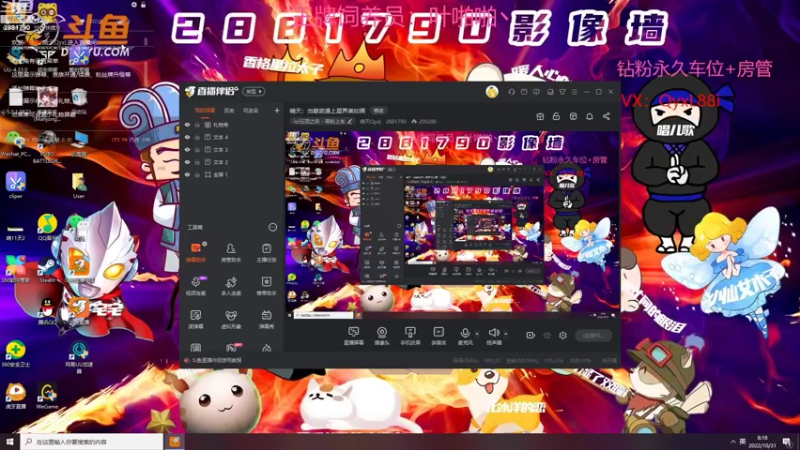Open the 主播任务 tool
This screenshot has width=800, height=450.
266,252
